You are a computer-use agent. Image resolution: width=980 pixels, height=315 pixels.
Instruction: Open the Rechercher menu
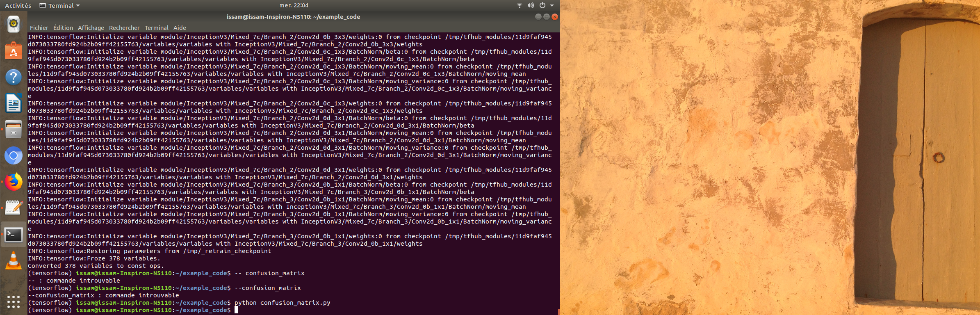[x=124, y=28]
